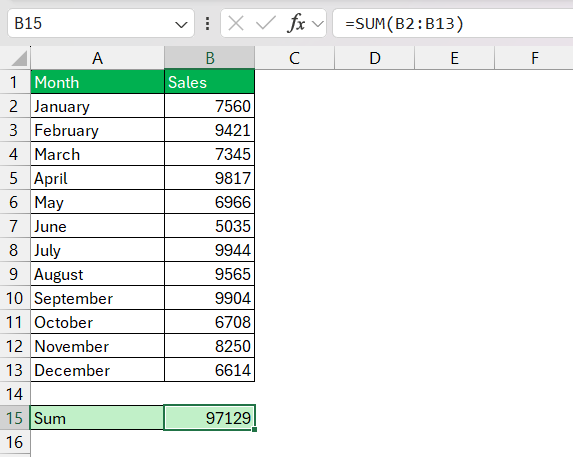This screenshot has height=457, width=573.
Task: Expand the Name Box dropdown arrow
Action: click(x=181, y=24)
